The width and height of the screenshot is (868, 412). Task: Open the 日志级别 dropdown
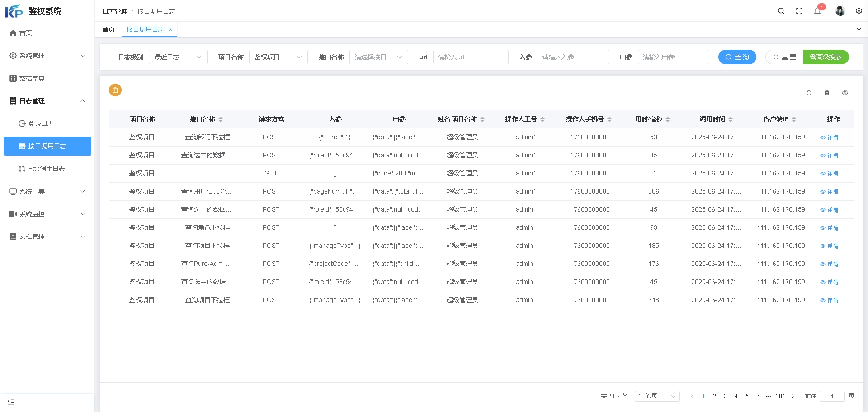[x=178, y=57]
